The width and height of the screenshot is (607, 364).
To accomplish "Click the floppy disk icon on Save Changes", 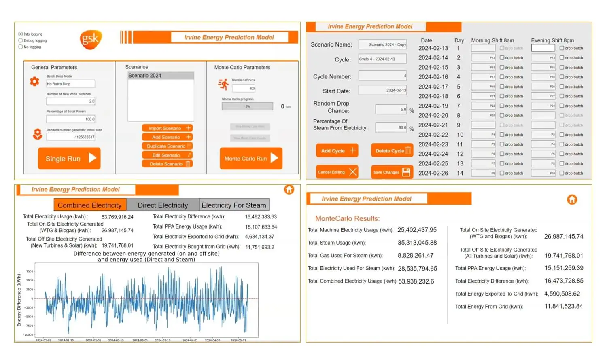I will coord(406,172).
